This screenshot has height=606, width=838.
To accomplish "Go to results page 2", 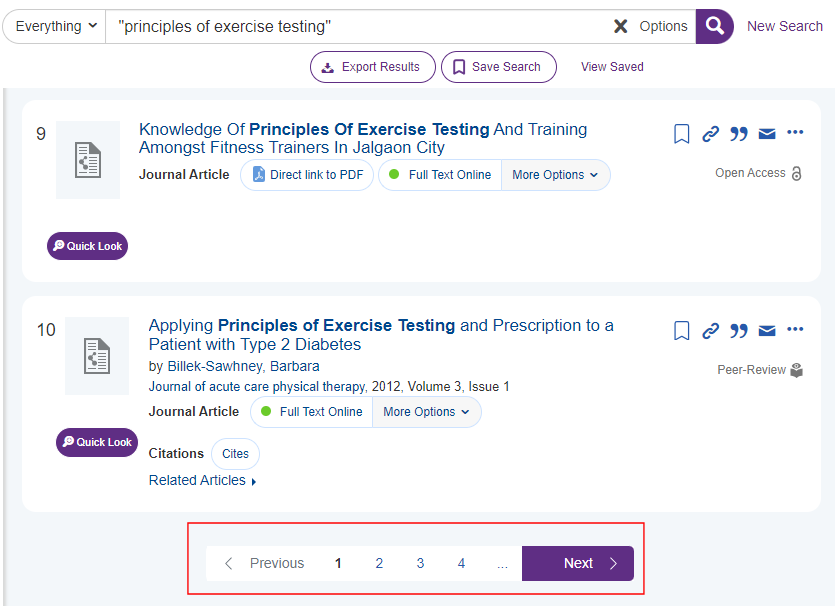I will [379, 563].
